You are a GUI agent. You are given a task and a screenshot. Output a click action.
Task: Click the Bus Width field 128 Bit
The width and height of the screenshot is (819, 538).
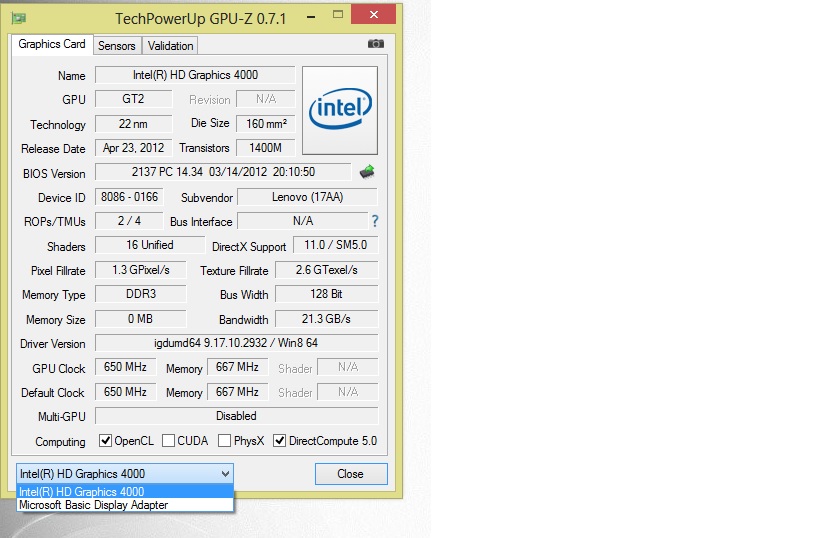click(x=326, y=294)
